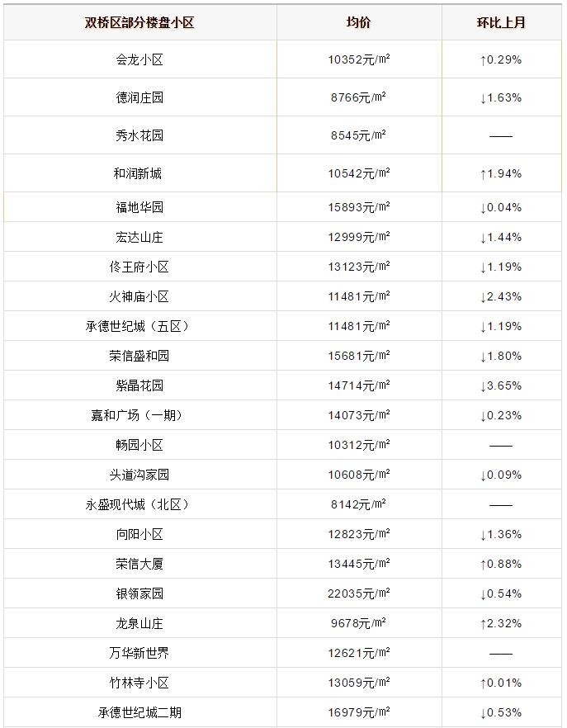
Task: Click the 12999元/㎡ price cell
Action: pyautogui.click(x=358, y=237)
